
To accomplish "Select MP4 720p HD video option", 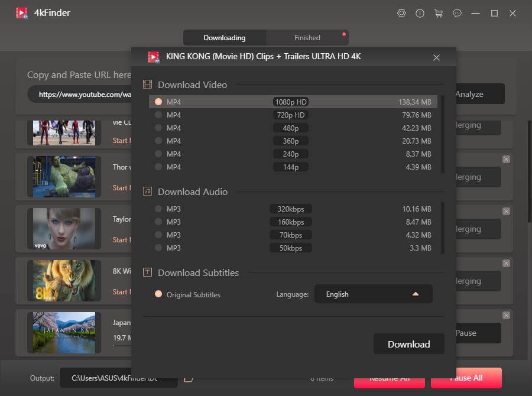I will coord(158,115).
